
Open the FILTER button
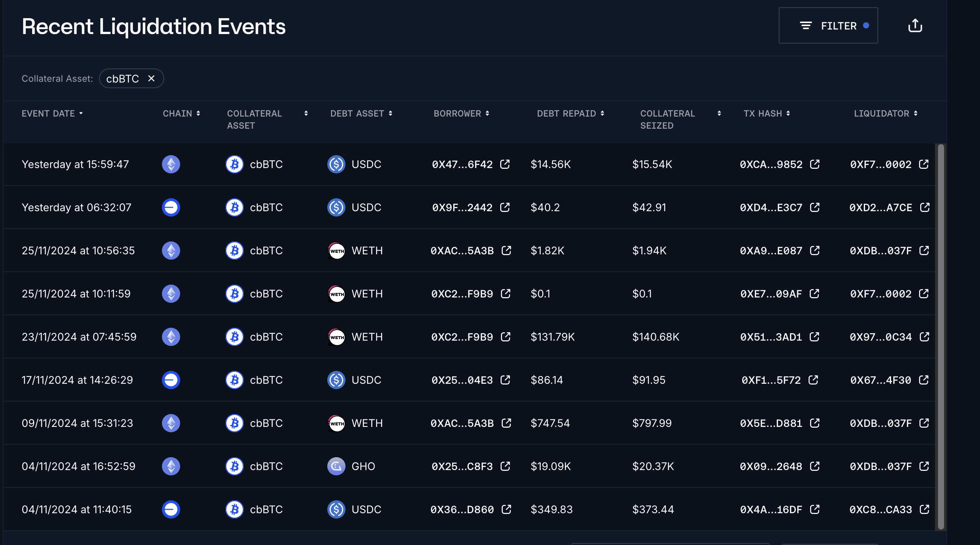coord(828,25)
